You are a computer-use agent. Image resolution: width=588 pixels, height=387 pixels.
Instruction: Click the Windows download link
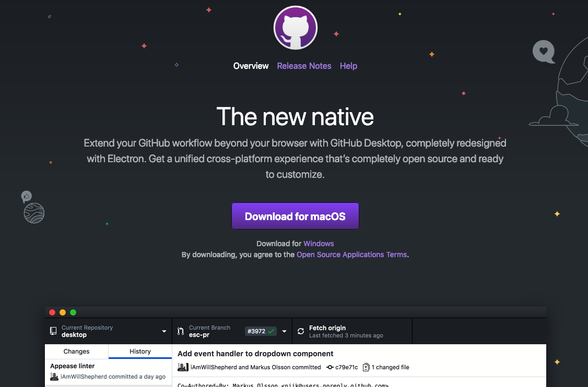click(319, 243)
